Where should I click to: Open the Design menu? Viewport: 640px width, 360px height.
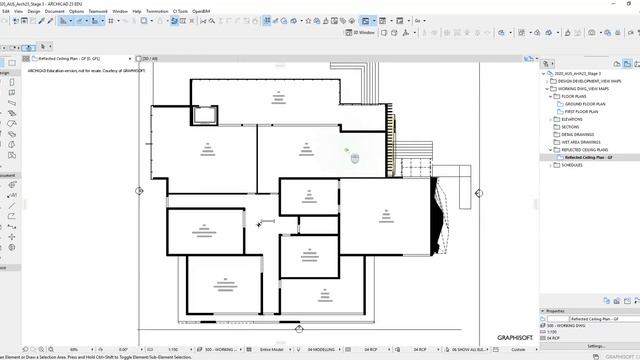pyautogui.click(x=33, y=11)
